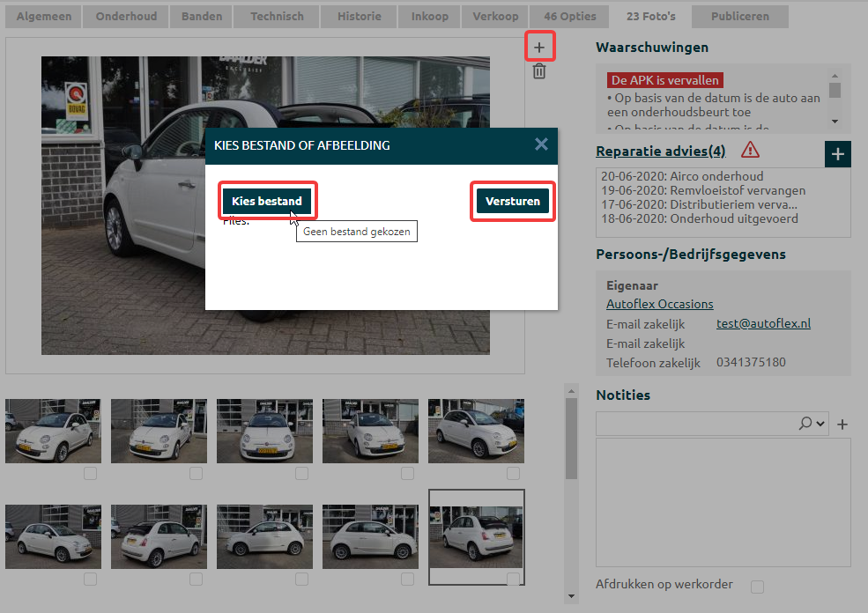Enable Afdrukken op werkorder checkbox
Screen dimensions: 868x613
click(x=756, y=587)
